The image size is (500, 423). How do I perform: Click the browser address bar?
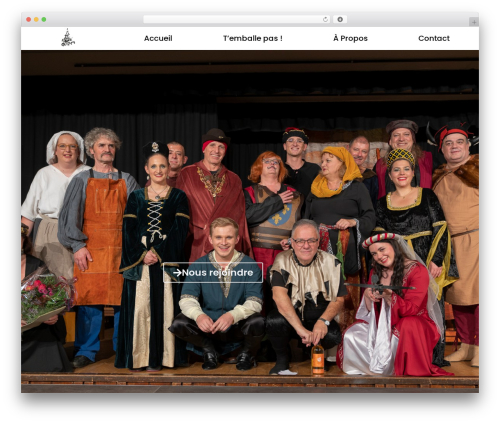click(x=236, y=20)
